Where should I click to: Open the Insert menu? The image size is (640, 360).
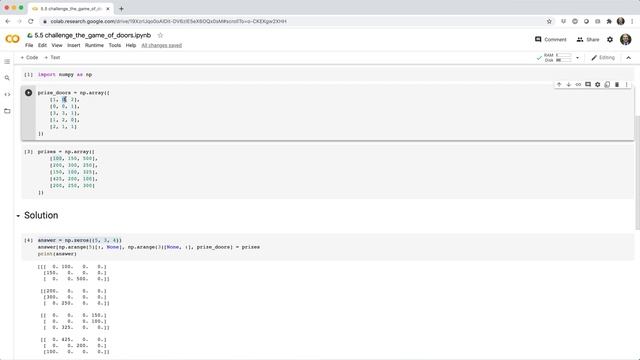pyautogui.click(x=73, y=45)
